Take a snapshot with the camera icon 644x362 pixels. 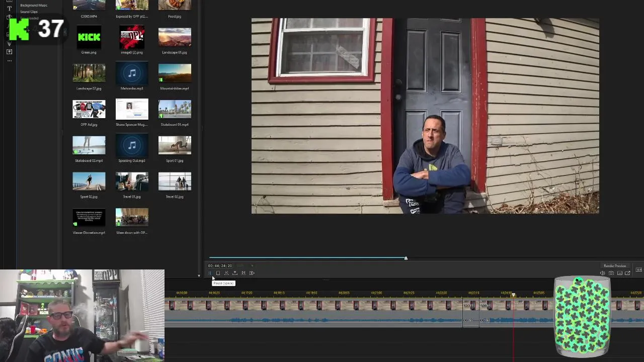[611, 273]
